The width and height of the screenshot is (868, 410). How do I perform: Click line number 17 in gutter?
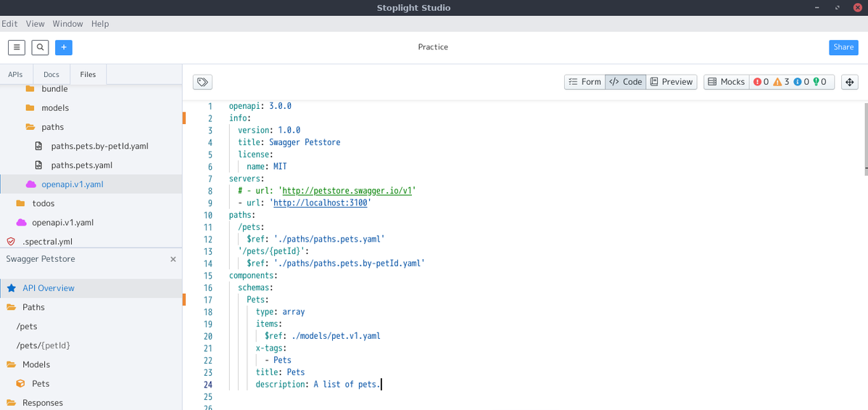tap(208, 300)
